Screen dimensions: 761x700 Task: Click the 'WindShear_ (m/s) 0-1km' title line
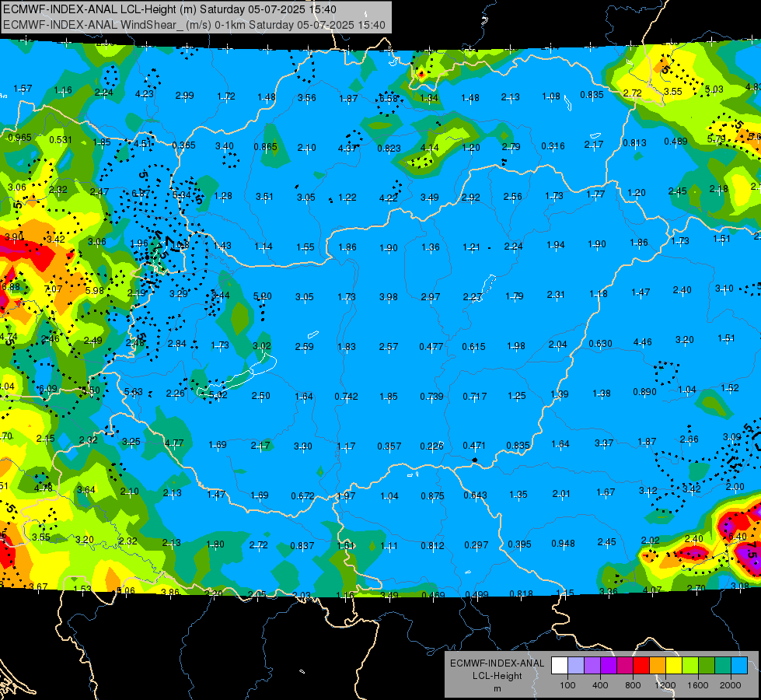tap(194, 25)
